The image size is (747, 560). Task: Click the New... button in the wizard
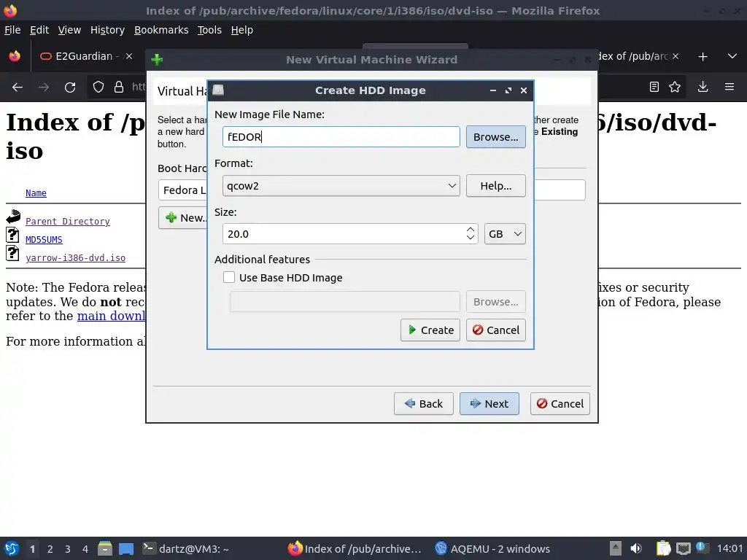pos(183,218)
